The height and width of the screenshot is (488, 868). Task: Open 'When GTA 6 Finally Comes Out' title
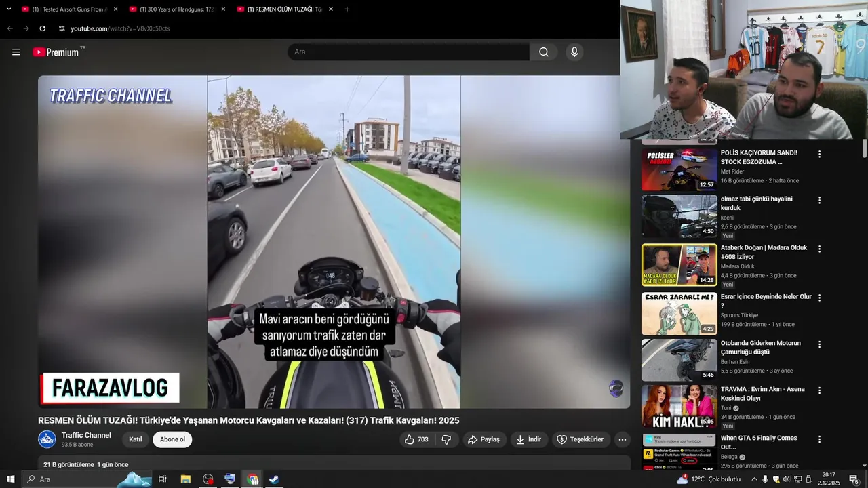759,443
